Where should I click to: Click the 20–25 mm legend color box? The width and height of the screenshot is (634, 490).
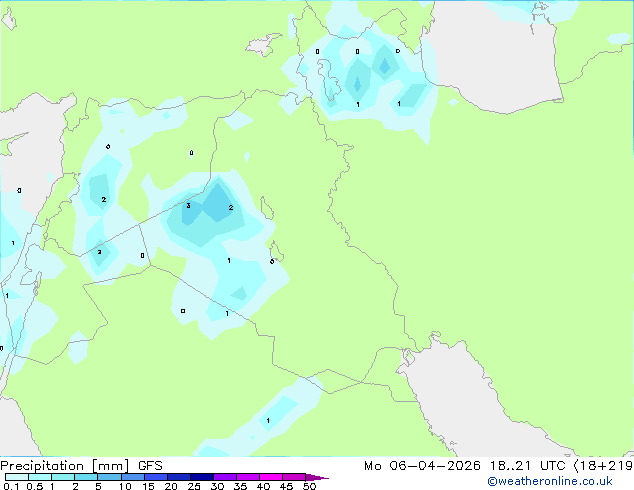(x=179, y=477)
